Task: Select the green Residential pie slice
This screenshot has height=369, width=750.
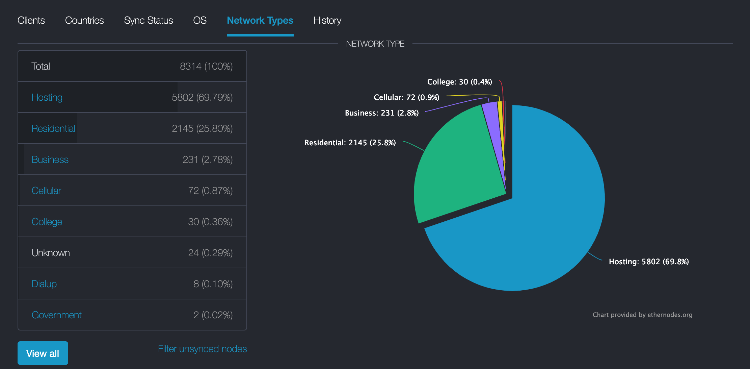Action: pos(454,168)
